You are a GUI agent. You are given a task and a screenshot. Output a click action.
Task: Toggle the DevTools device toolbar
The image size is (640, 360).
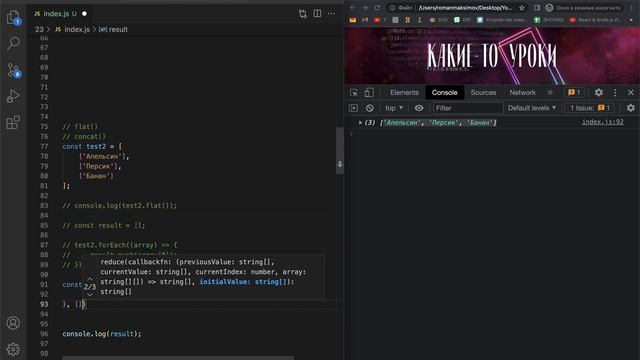pyautogui.click(x=369, y=93)
